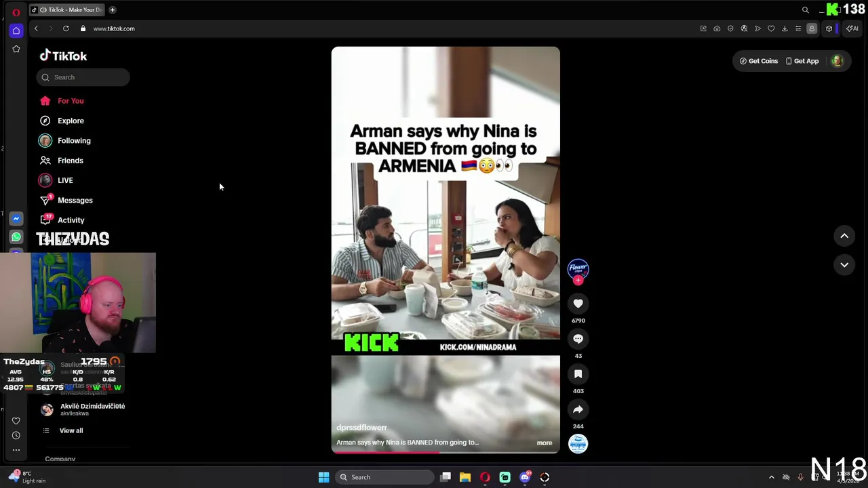Open sidebar heart icon

[16, 421]
